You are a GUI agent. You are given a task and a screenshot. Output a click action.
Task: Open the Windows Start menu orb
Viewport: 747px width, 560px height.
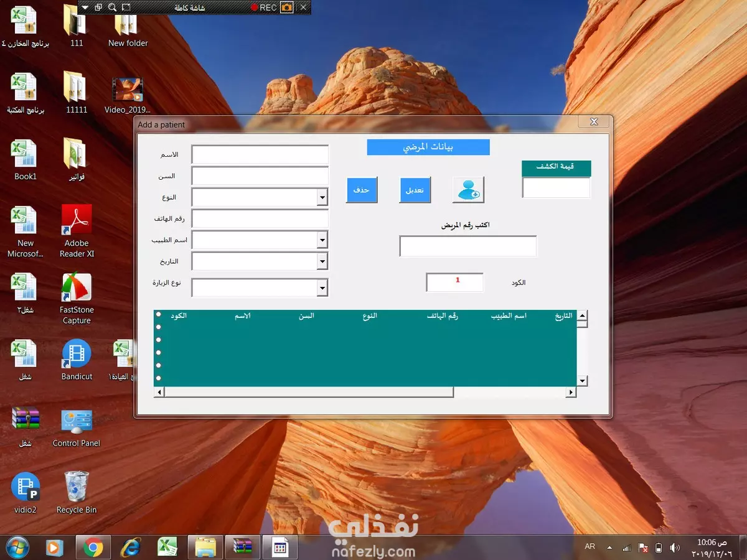click(x=17, y=547)
